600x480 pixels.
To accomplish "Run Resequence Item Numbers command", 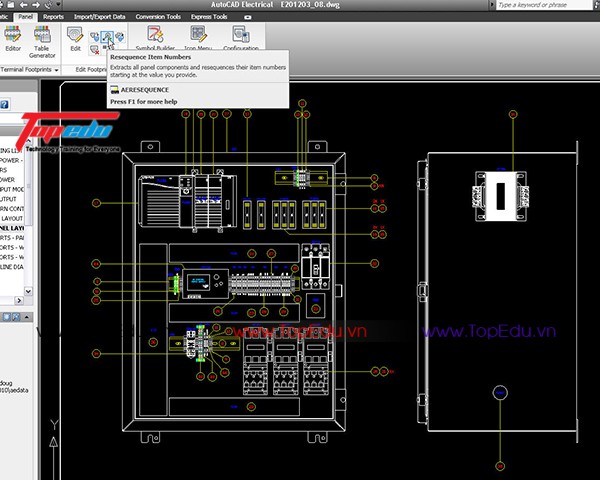I will pyautogui.click(x=107, y=37).
